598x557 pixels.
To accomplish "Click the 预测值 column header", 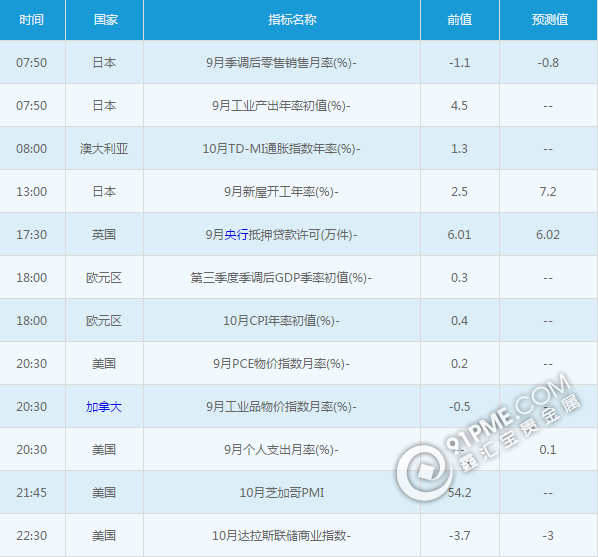I will click(550, 20).
